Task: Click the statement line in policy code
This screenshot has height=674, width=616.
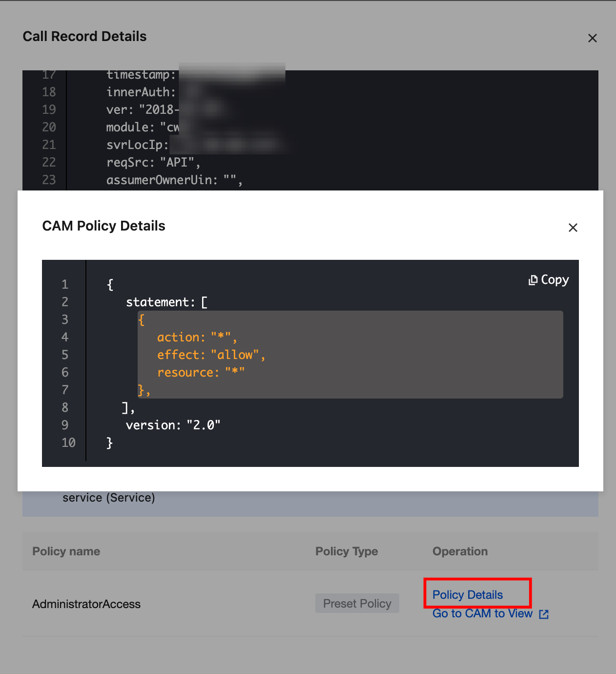Action: click(x=166, y=302)
